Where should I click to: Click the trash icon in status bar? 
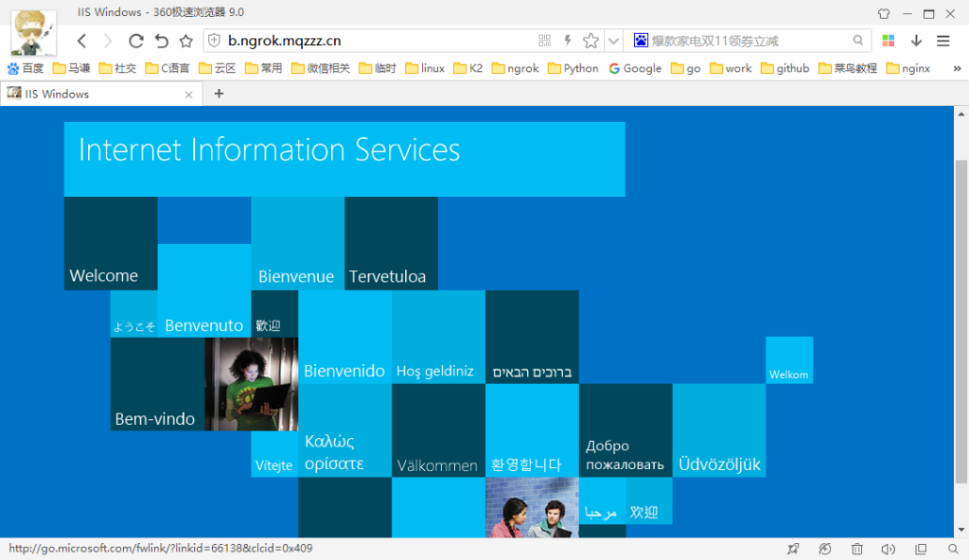coord(856,549)
